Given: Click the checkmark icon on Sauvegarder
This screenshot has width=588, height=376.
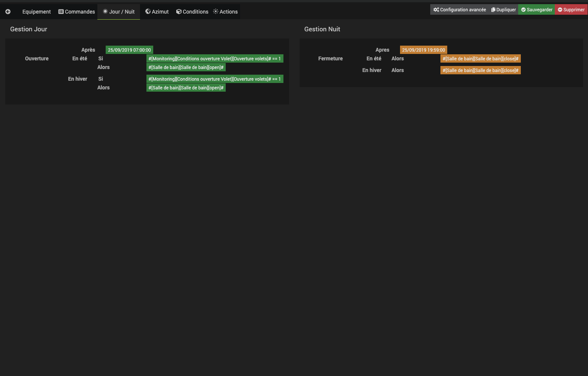Looking at the screenshot, I should click(x=523, y=10).
